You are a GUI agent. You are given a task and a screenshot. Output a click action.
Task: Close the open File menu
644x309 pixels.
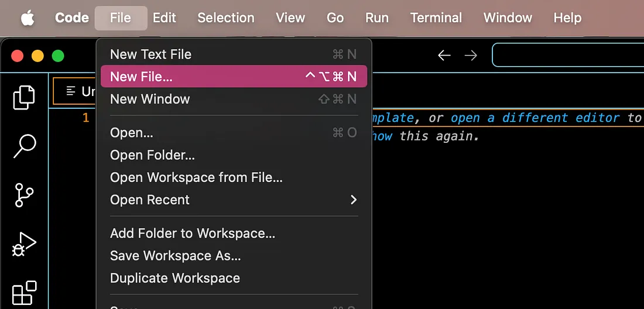121,18
